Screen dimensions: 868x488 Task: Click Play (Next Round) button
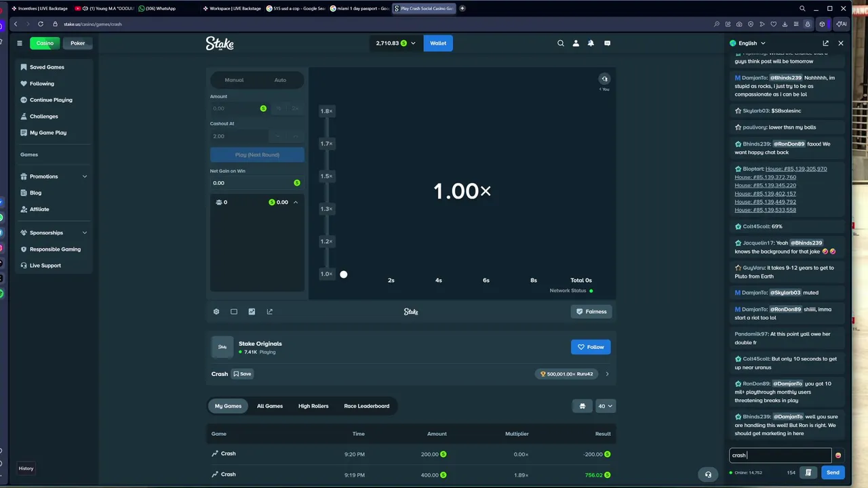pyautogui.click(x=257, y=155)
